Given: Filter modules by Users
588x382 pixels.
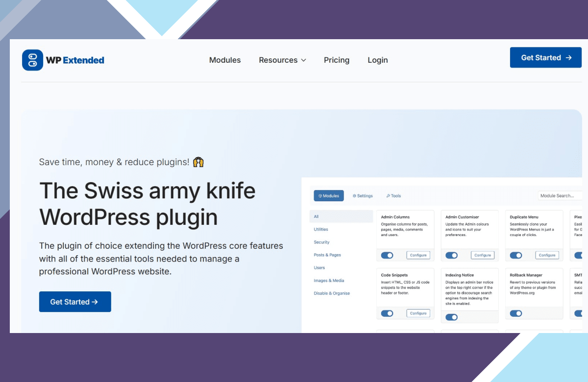Looking at the screenshot, I should point(319,267).
